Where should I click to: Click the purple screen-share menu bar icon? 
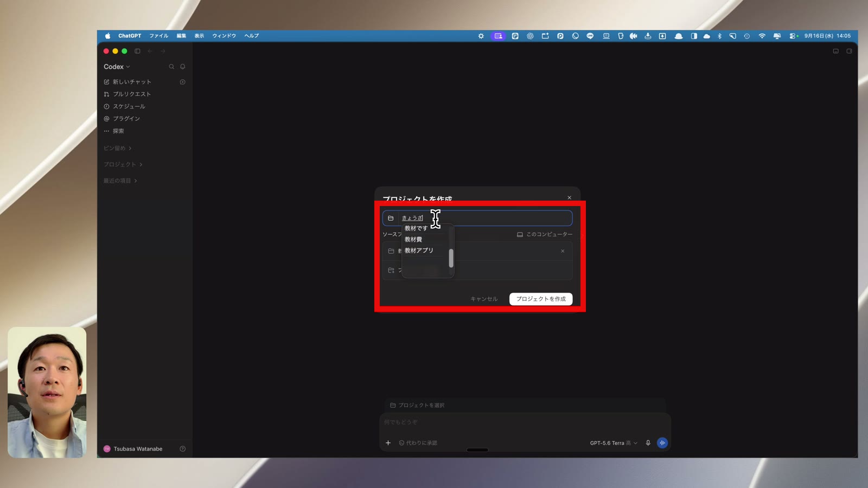(498, 36)
